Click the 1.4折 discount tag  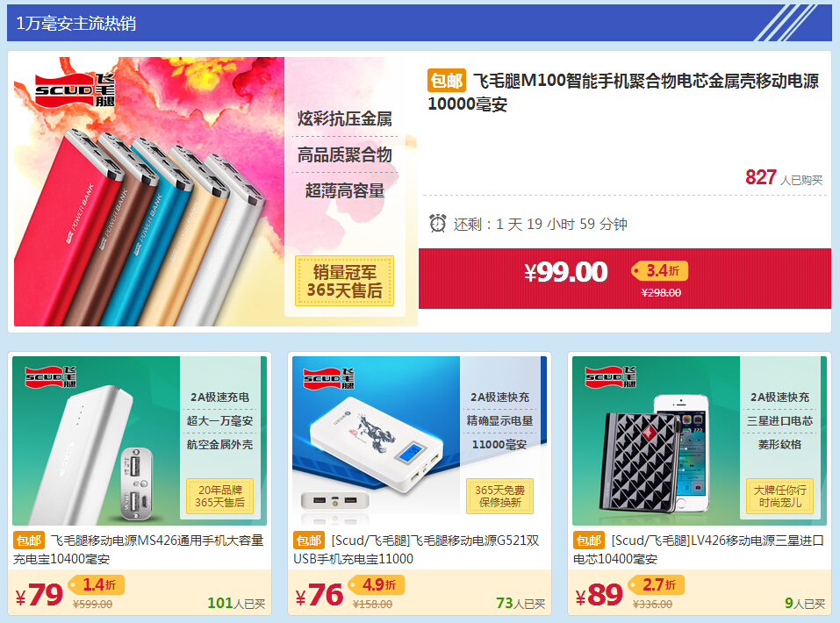click(x=97, y=584)
